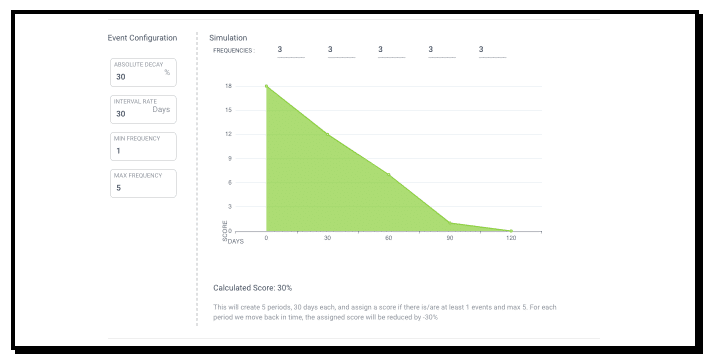Click the Interval Rate input field
This screenshot has width=710, height=360.
click(143, 110)
